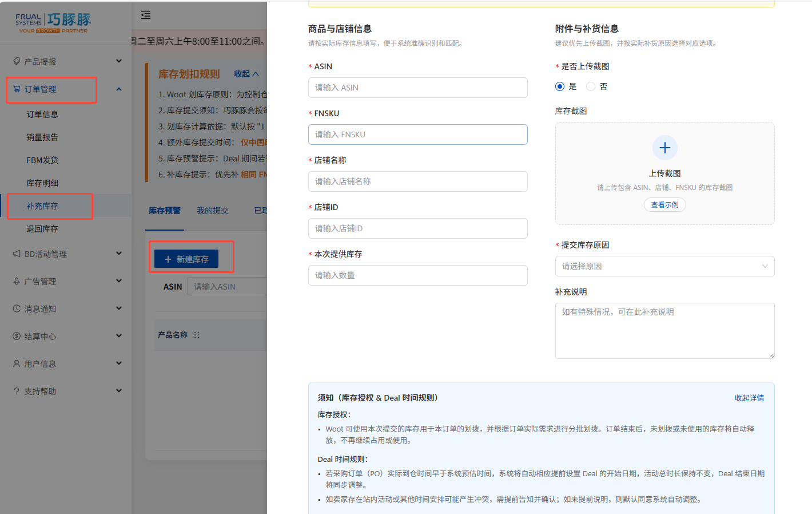Open the 提交库存原因 dropdown
812x514 pixels.
point(664,266)
